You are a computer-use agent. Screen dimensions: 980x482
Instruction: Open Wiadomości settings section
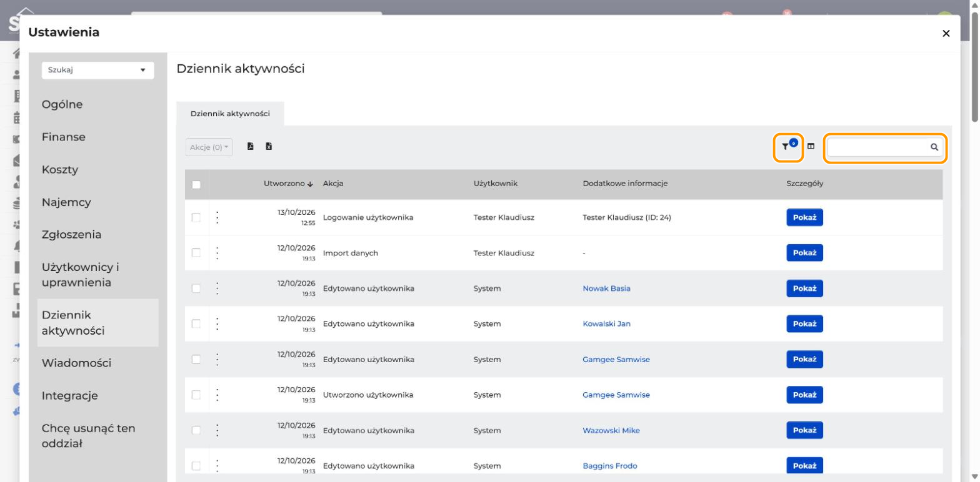tap(76, 363)
